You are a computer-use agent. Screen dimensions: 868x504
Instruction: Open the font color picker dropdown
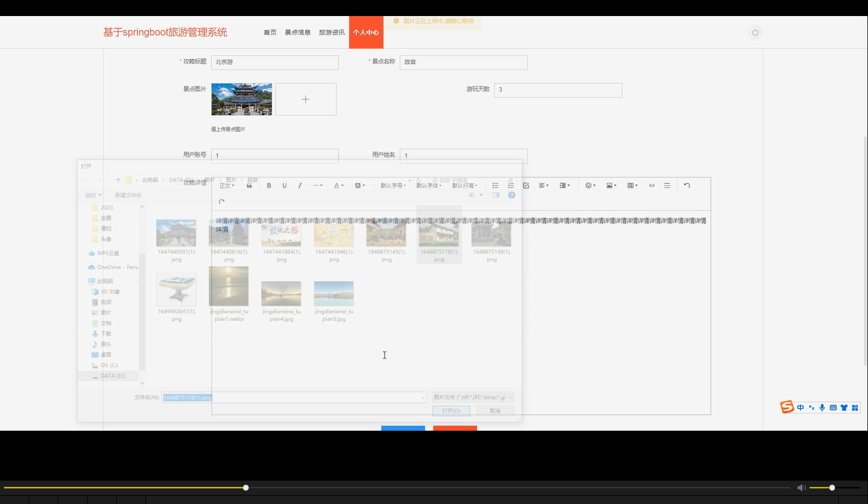coord(339,186)
